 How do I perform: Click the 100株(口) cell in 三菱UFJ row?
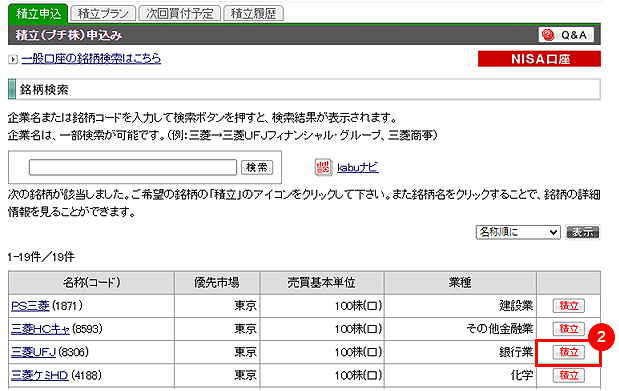tap(322, 352)
